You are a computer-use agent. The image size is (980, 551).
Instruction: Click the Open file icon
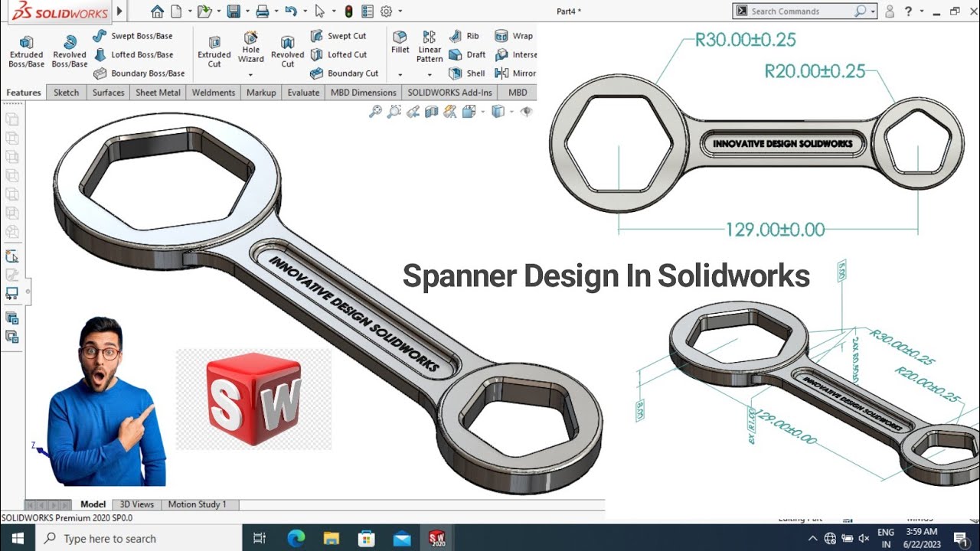tap(204, 11)
